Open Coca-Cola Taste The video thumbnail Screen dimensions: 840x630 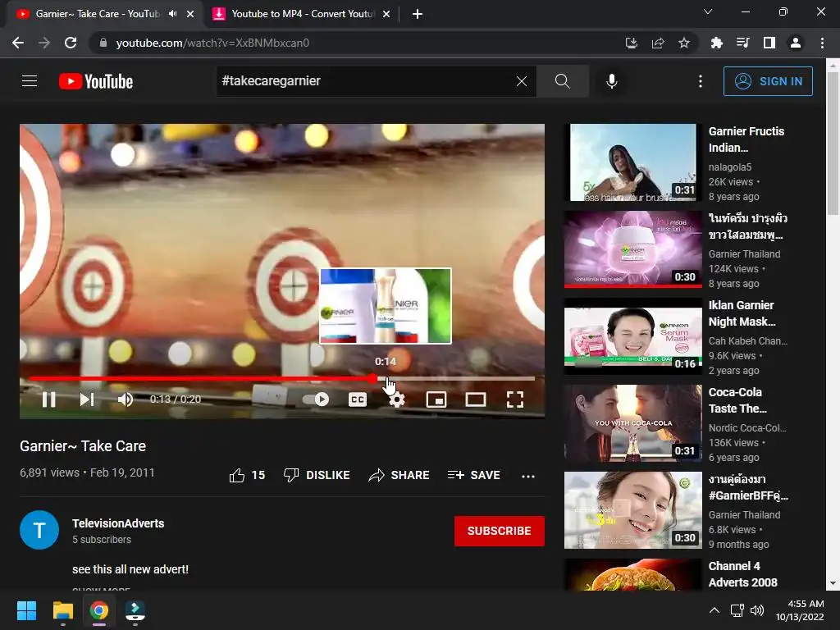click(x=632, y=423)
